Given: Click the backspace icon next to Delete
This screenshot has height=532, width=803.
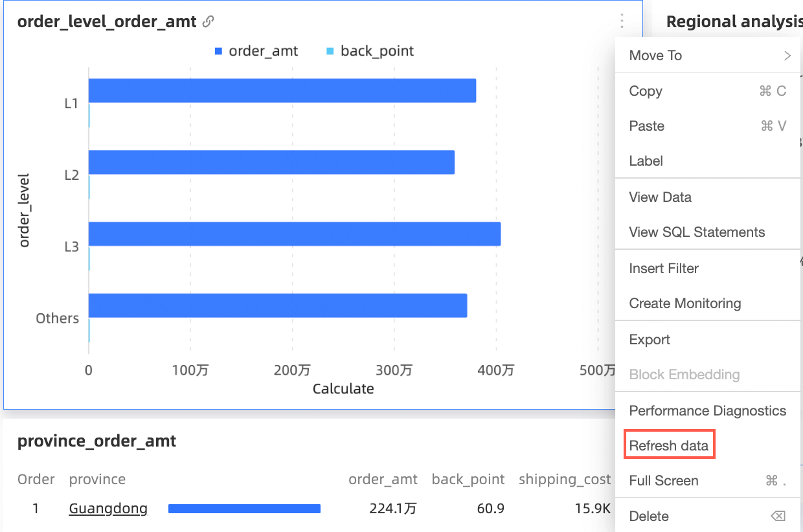Looking at the screenshot, I should click(778, 516).
